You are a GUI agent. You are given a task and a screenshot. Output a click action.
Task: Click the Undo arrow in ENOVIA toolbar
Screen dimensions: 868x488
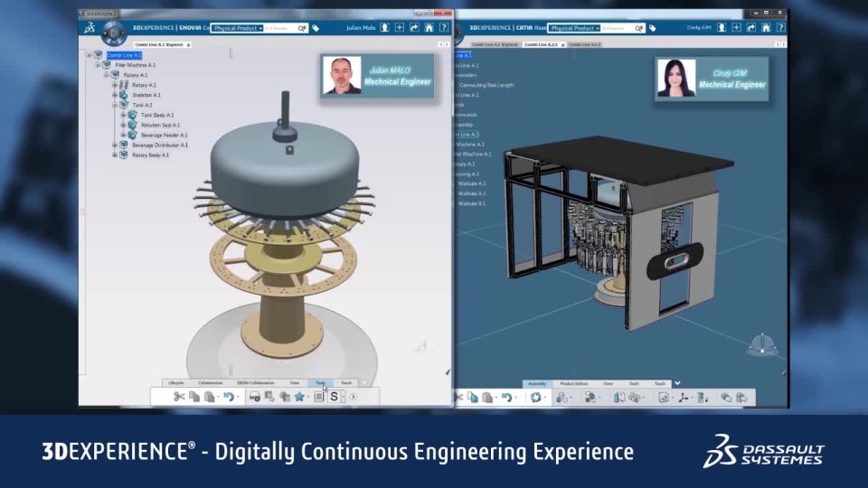click(x=228, y=396)
